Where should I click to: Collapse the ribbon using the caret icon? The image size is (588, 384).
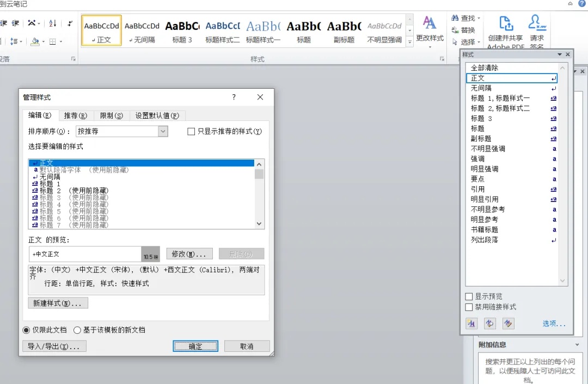pyautogui.click(x=570, y=3)
